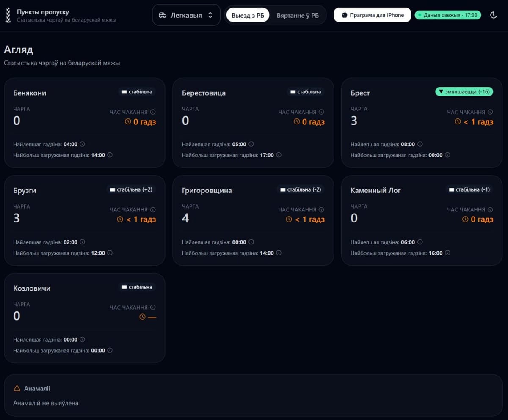Image resolution: width=508 pixels, height=420 pixels.
Task: Click the info icon beside Бенякони Найлепшая гадзіна
Action: point(83,144)
